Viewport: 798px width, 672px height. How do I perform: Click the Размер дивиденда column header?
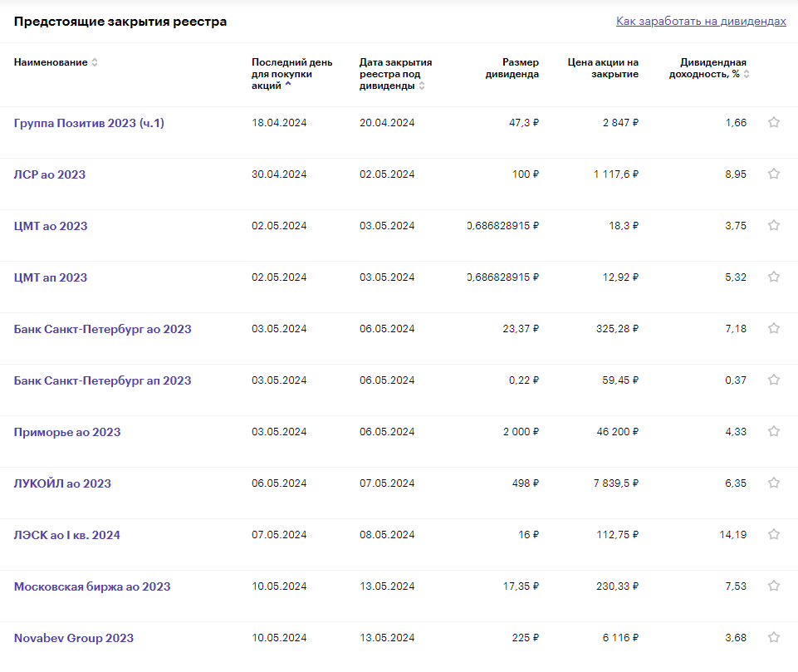(x=512, y=68)
